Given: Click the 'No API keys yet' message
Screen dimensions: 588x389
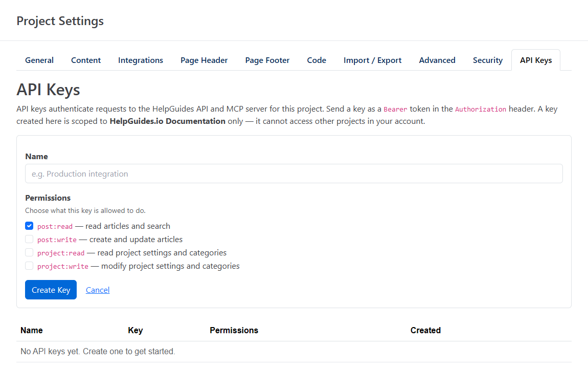Looking at the screenshot, I should [x=98, y=352].
